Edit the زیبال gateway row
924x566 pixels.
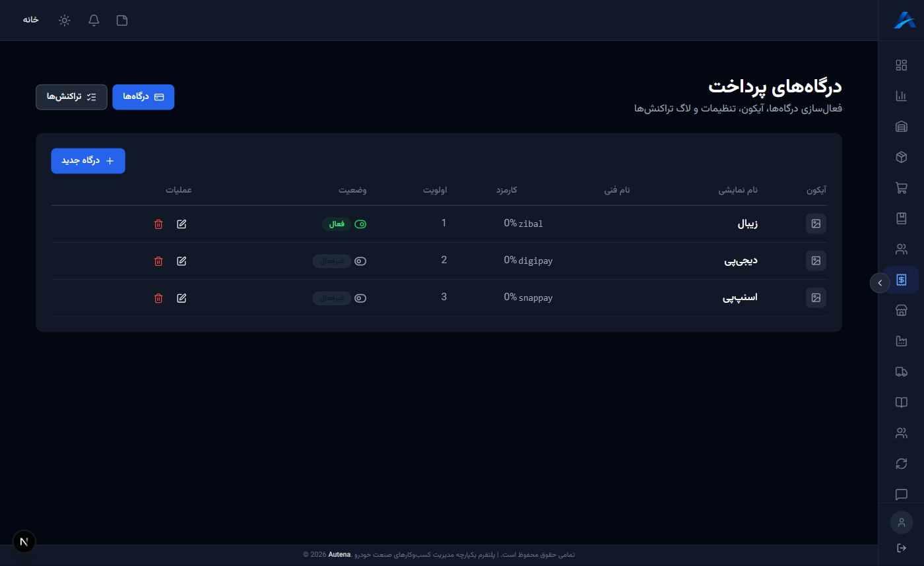click(181, 224)
